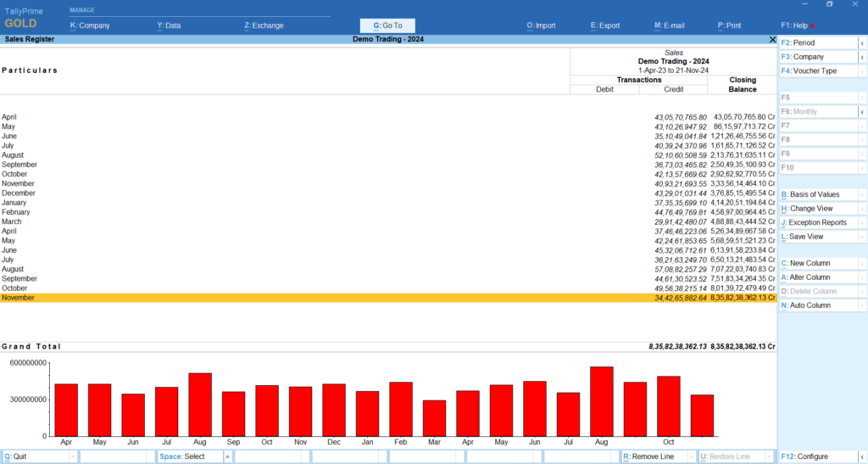This screenshot has height=464, width=868.
Task: Click F3: Company button
Action: 819,57
